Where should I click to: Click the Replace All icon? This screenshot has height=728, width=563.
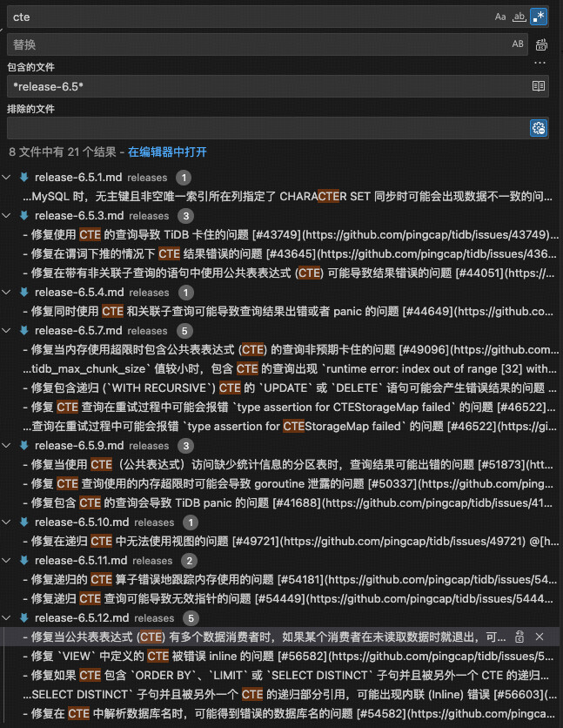[540, 45]
